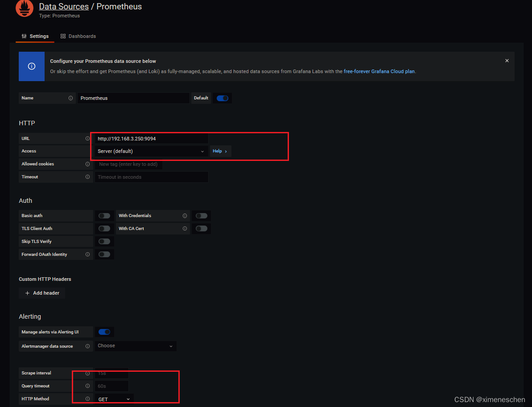Screen dimensions: 532x407
Task: Click the Forward OAuth Identity info icon
Action: click(87, 255)
